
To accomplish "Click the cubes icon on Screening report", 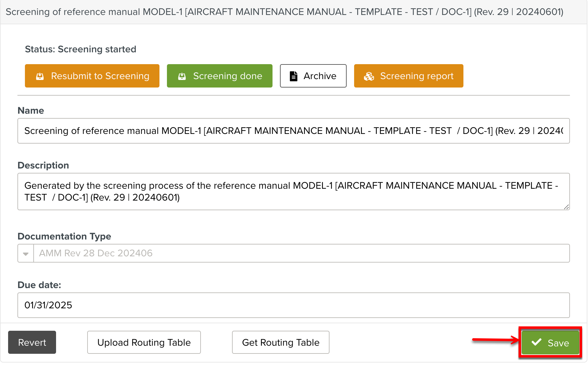I will coord(369,76).
